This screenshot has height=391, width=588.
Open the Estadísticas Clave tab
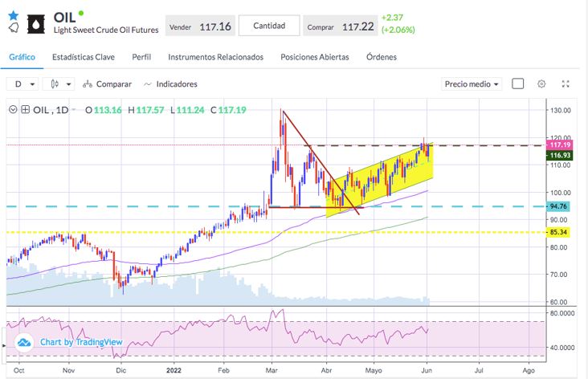pyautogui.click(x=84, y=57)
